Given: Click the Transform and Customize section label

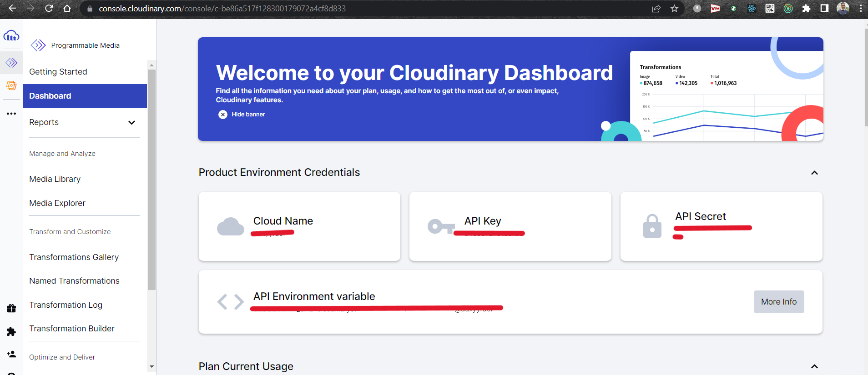Looking at the screenshot, I should [x=70, y=232].
